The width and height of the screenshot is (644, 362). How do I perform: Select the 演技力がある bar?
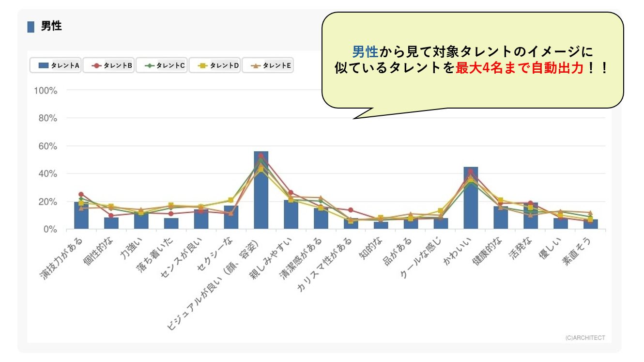81,216
